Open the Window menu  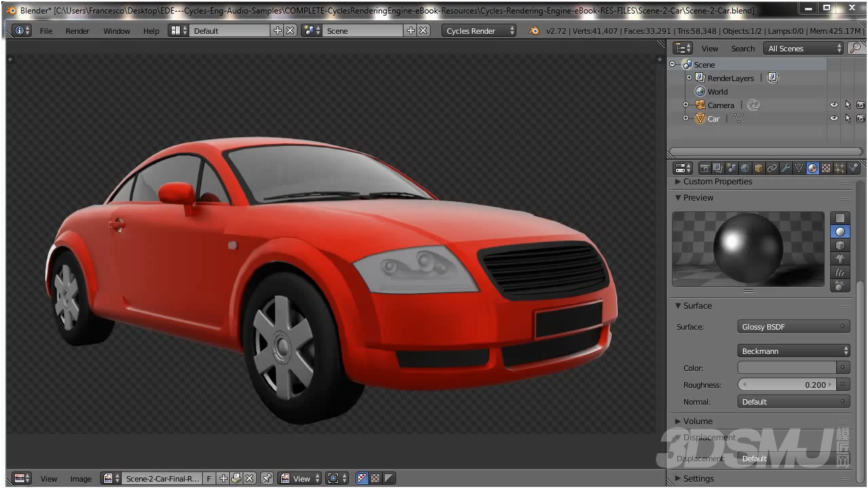pos(117,31)
